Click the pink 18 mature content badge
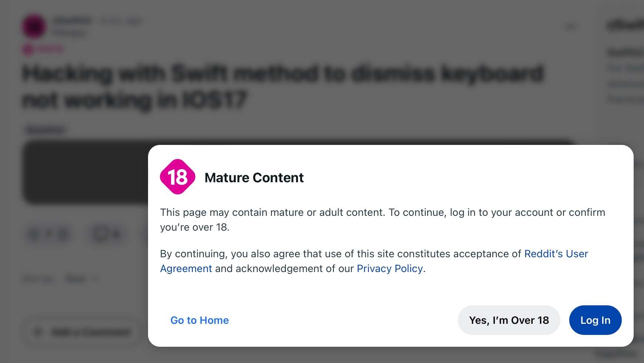Viewport: 644px width, 363px height. (178, 177)
